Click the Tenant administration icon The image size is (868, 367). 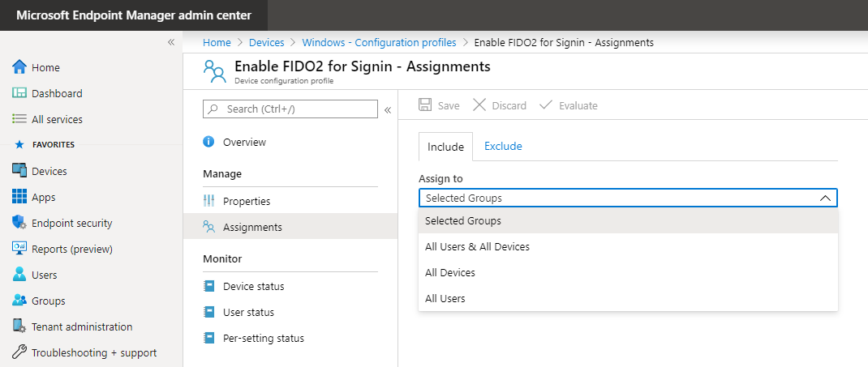pos(19,326)
